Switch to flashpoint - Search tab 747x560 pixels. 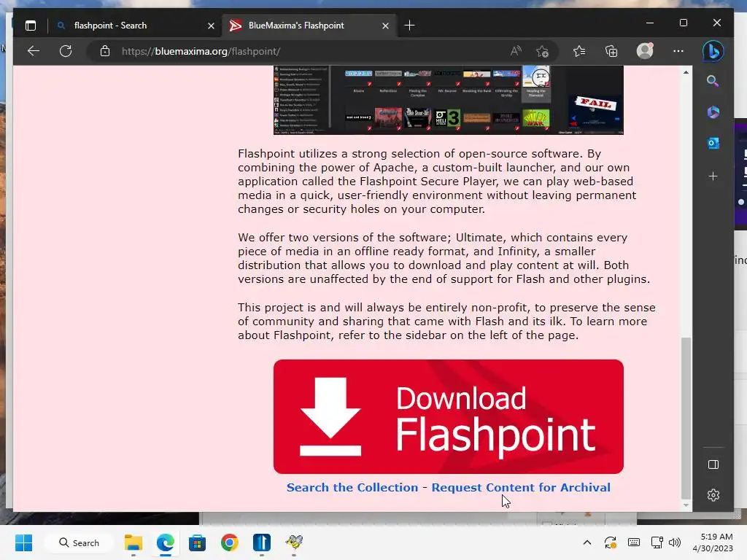134,26
